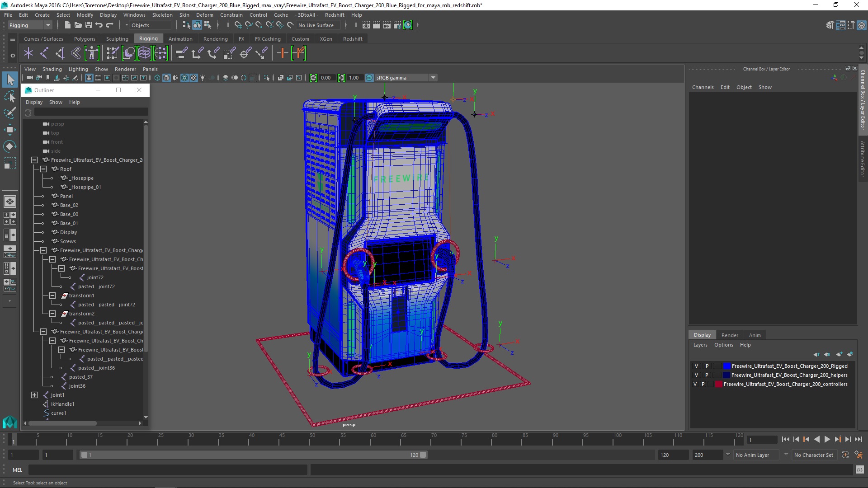Toggle the viewport grid display button
This screenshot has width=868, height=488.
point(89,78)
